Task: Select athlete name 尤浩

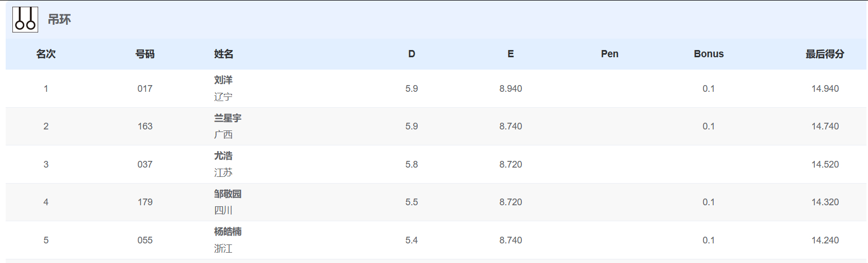Action: tap(223, 156)
